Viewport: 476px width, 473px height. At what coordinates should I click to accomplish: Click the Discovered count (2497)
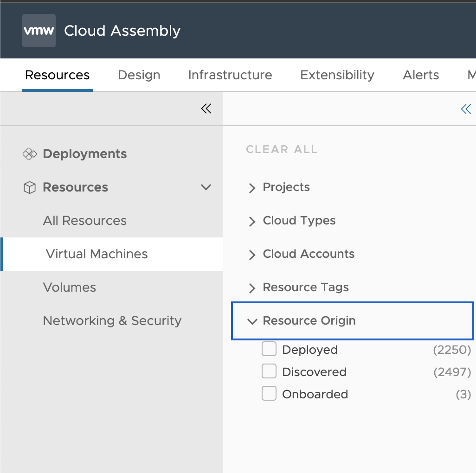(x=452, y=371)
